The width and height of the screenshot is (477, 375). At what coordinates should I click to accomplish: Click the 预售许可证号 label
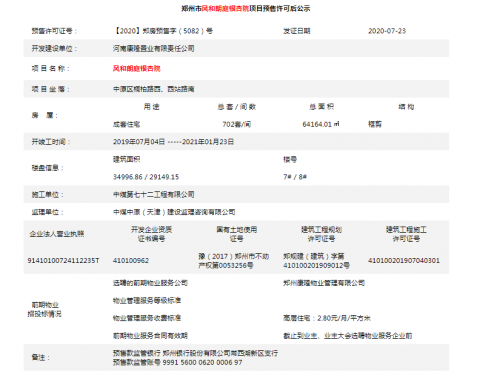pos(54,31)
